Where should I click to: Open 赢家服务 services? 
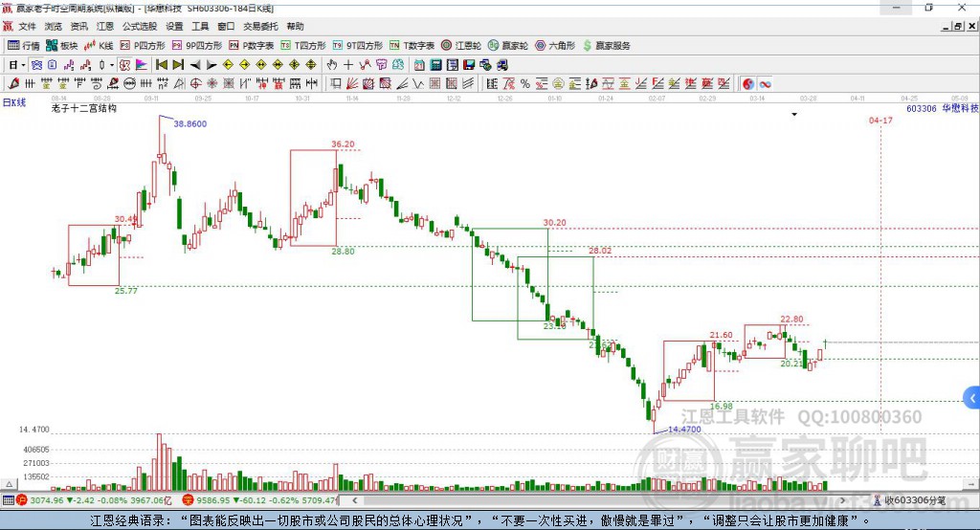point(606,46)
